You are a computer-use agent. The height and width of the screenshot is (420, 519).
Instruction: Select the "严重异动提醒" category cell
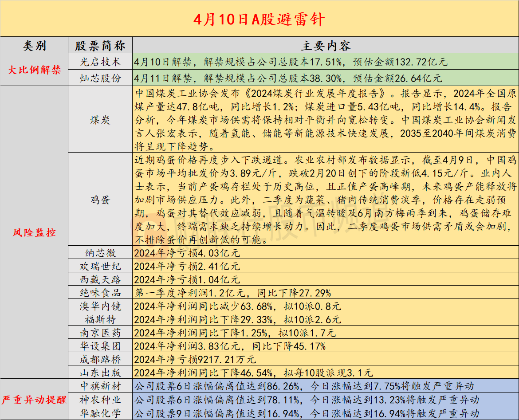34,400
